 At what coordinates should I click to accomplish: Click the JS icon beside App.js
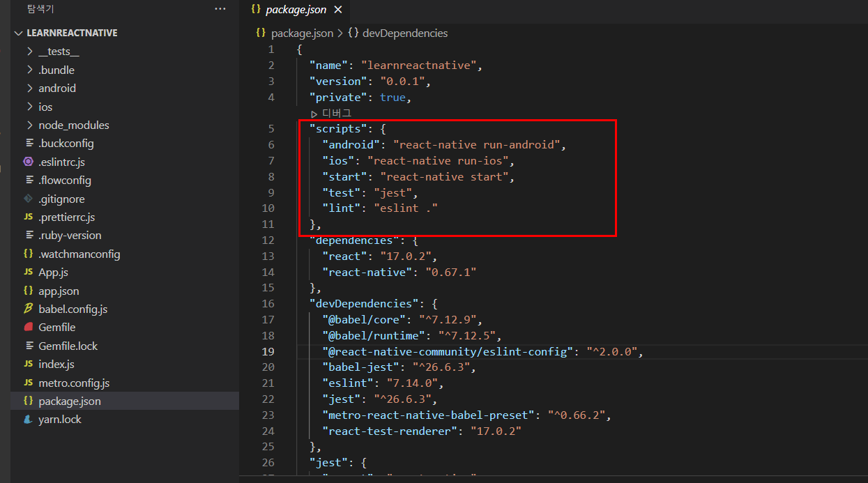pyautogui.click(x=29, y=273)
